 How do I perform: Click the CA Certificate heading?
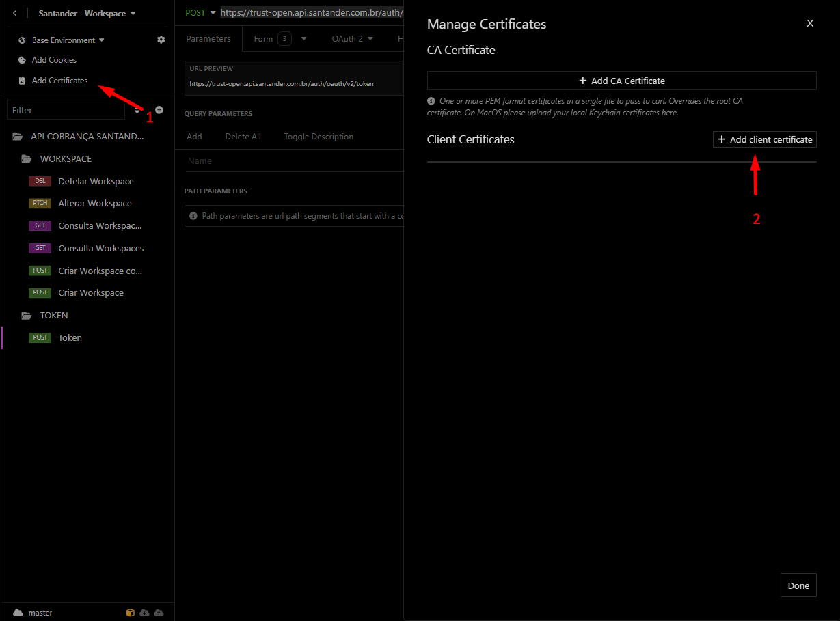461,50
